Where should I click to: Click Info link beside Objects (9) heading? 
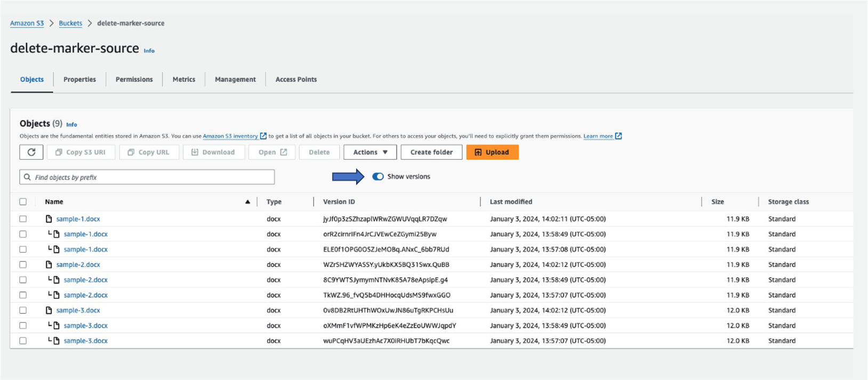(x=71, y=124)
